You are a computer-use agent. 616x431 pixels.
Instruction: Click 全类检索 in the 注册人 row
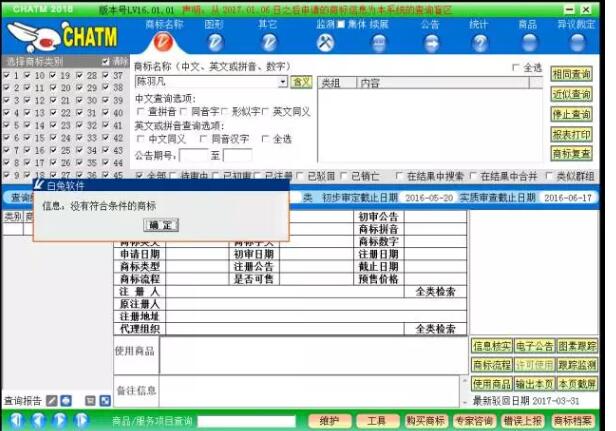435,292
